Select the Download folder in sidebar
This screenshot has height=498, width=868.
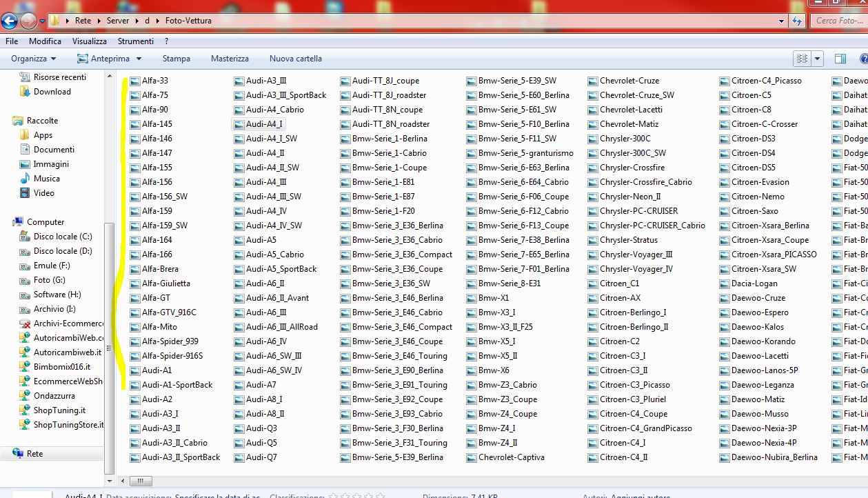click(52, 91)
